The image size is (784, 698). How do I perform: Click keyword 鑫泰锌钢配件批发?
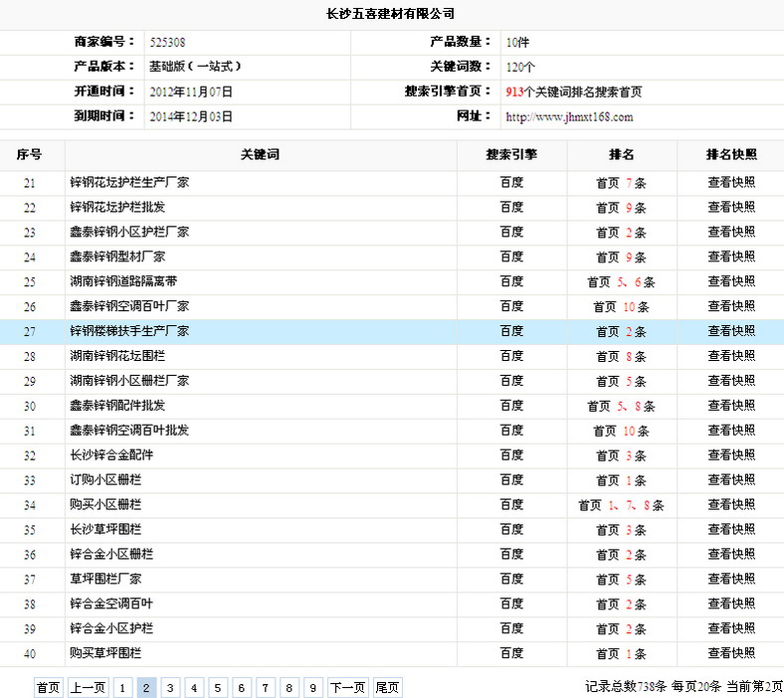pos(117,406)
